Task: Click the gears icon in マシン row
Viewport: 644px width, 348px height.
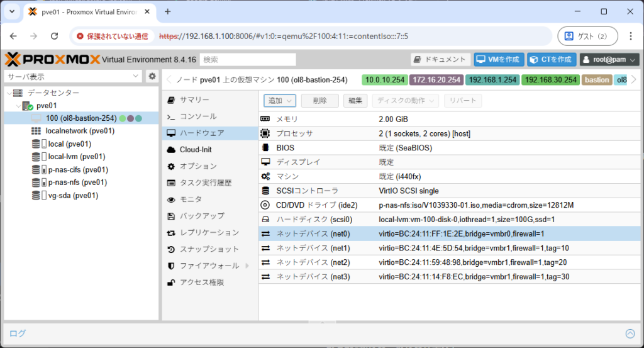Action: [265, 176]
